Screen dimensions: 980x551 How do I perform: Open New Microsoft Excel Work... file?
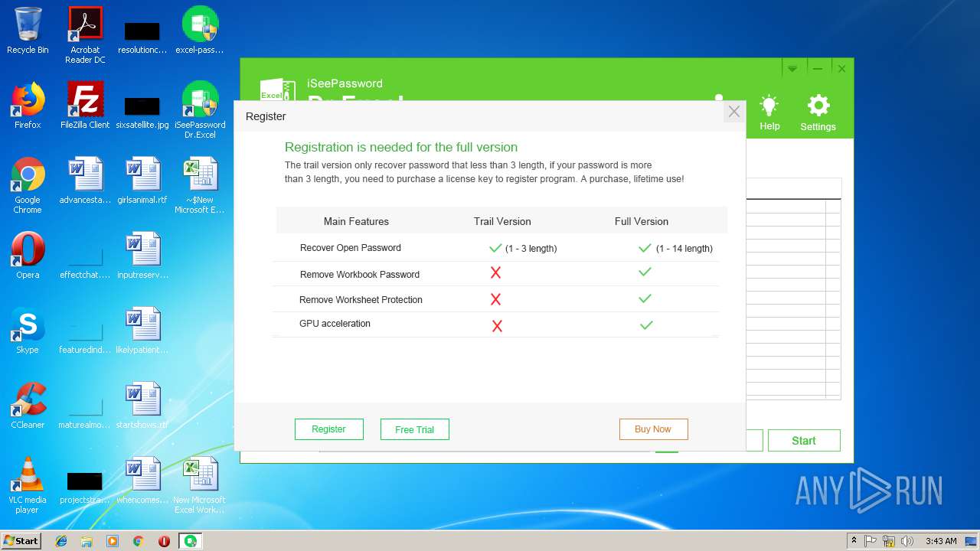[199, 485]
